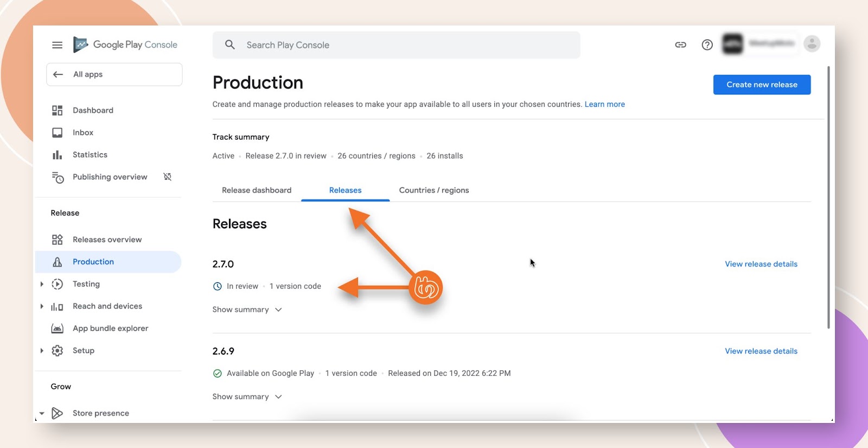
Task: Click the Testing sidebar icon
Action: pyautogui.click(x=57, y=284)
